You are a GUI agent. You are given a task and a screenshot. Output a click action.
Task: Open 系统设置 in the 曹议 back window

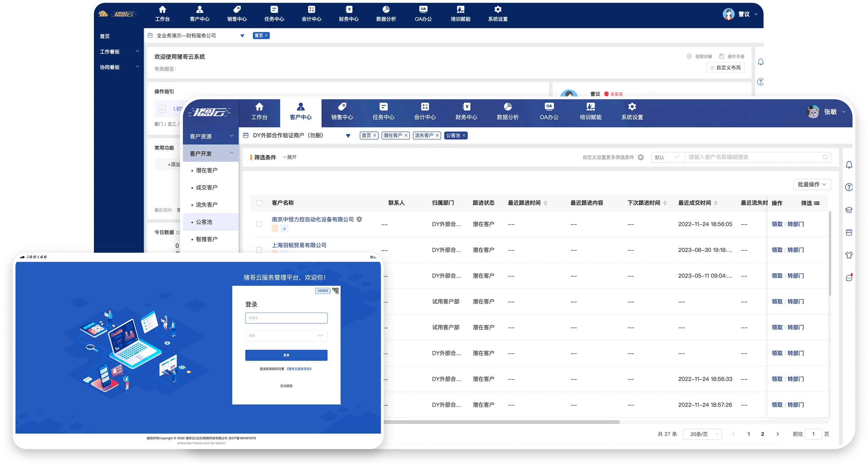point(498,14)
